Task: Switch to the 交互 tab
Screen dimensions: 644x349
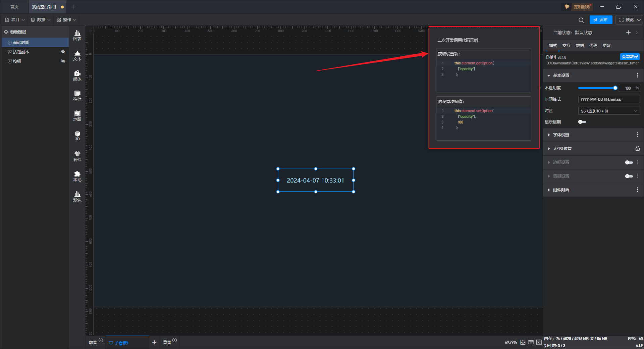Action: (x=566, y=46)
